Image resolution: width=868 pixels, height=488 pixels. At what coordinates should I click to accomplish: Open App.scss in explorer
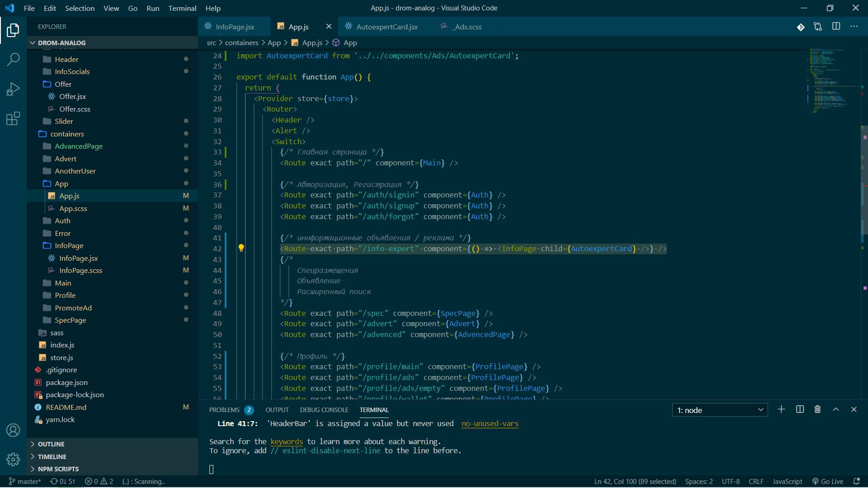[x=112, y=208]
